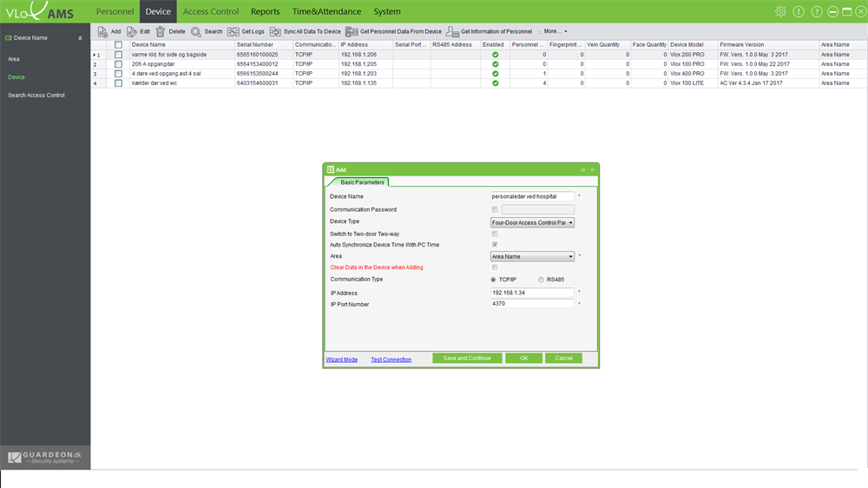The image size is (868, 488).
Task: Click the Save and Continue button
Action: point(467,358)
